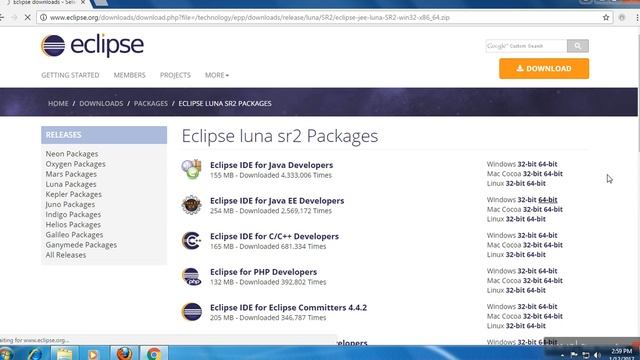Click the volume speaker tray icon
640x360 pixels.
pyautogui.click(x=598, y=355)
